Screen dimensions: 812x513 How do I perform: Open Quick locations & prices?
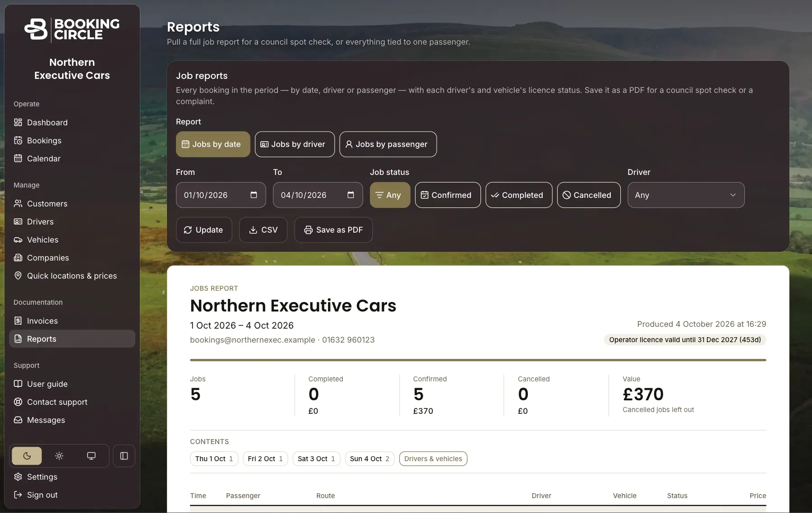pos(72,276)
